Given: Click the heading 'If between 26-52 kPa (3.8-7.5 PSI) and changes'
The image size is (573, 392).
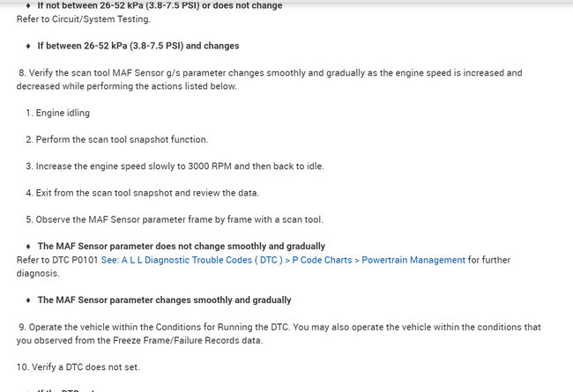Looking at the screenshot, I should pos(138,46).
